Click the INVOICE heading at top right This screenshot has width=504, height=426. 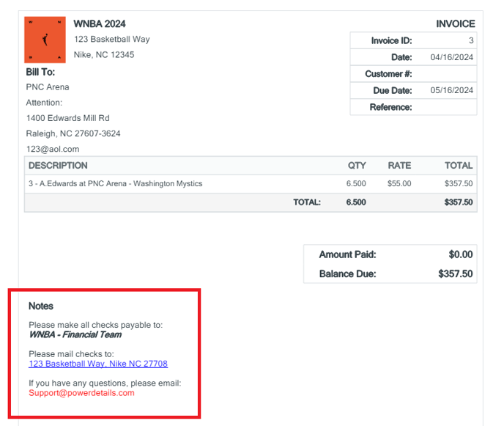pyautogui.click(x=455, y=23)
